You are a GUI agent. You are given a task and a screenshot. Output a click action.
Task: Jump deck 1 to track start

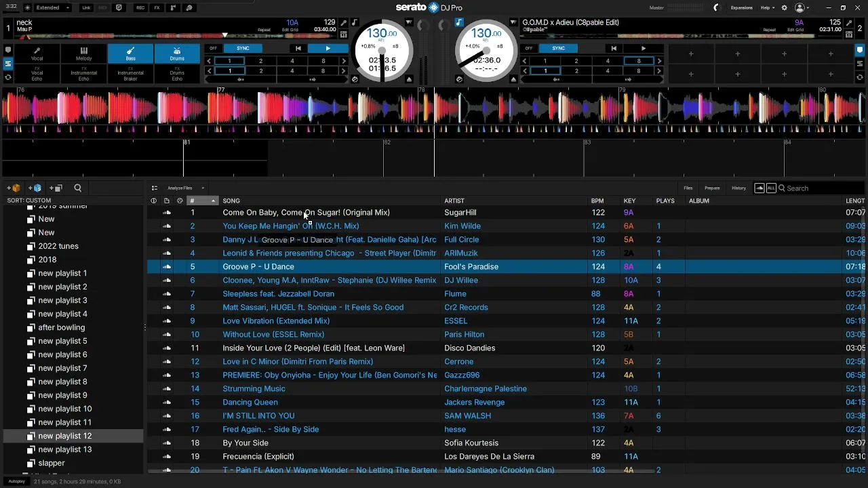[298, 48]
